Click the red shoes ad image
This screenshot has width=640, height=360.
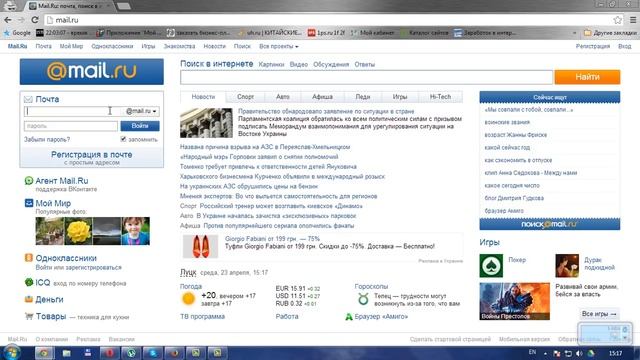pyautogui.click(x=200, y=246)
